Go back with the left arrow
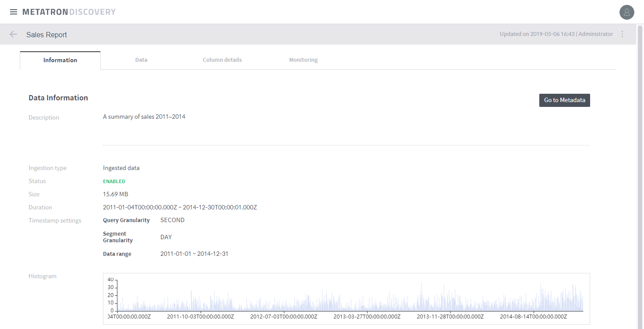Image resolution: width=644 pixels, height=329 pixels. [x=14, y=34]
